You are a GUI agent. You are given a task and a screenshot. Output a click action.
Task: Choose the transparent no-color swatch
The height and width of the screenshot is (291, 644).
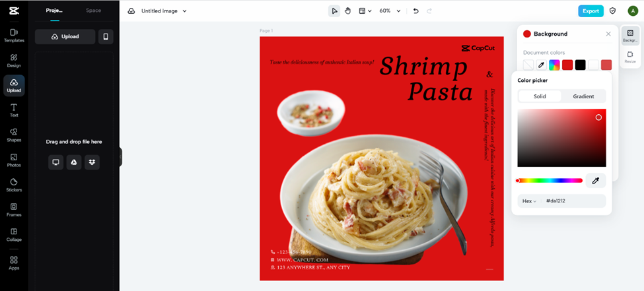528,65
